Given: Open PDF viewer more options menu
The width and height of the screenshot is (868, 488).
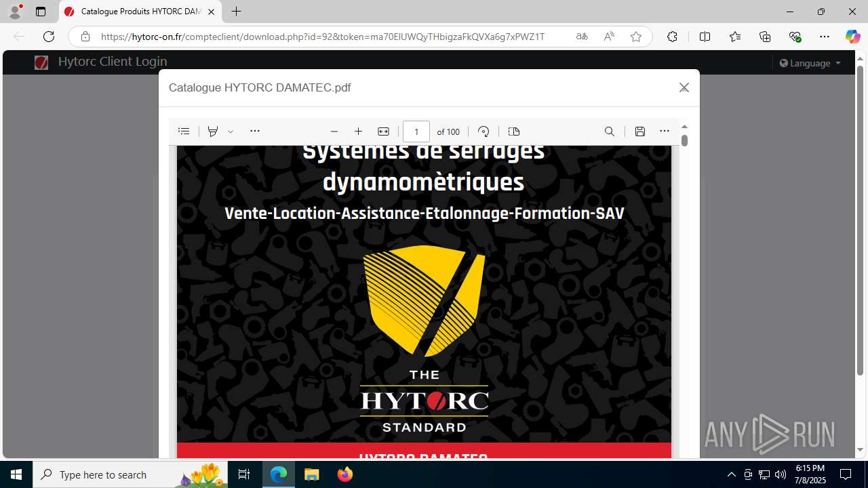Looking at the screenshot, I should (x=665, y=131).
